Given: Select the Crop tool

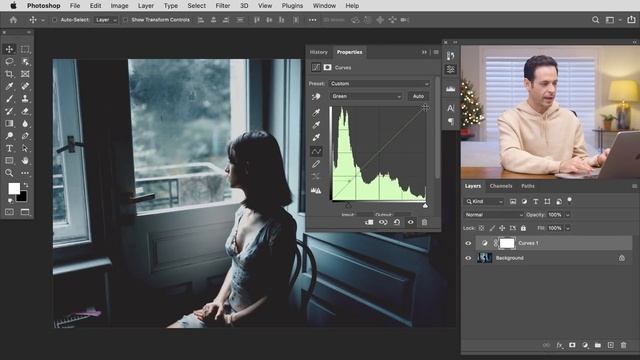Looking at the screenshot, I should click(9, 74).
